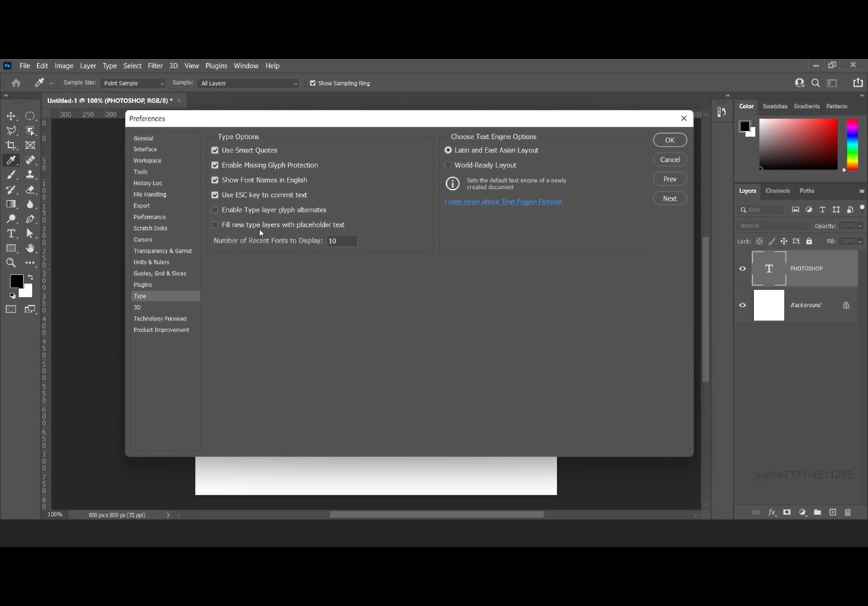
Task: Open the Gradients panel tab
Action: (x=807, y=106)
